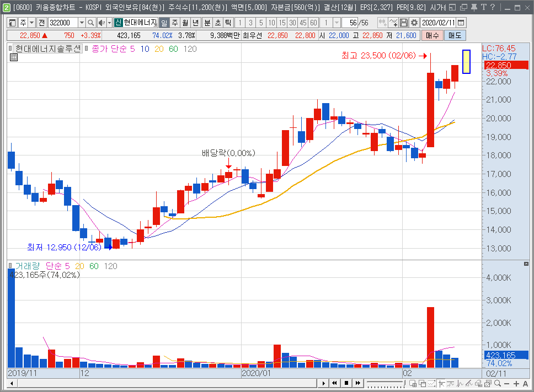The image size is (534, 392).
Task: Click the 매도 sell button
Action: (x=455, y=35)
